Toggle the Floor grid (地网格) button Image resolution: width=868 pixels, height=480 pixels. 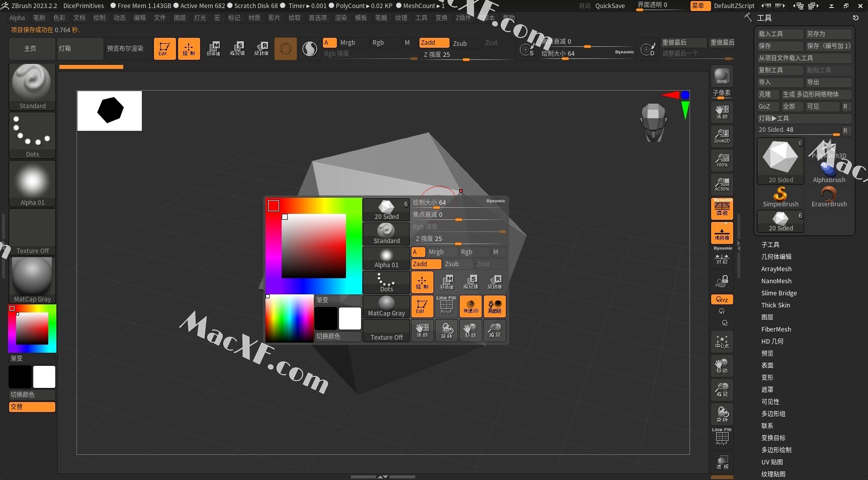722,232
